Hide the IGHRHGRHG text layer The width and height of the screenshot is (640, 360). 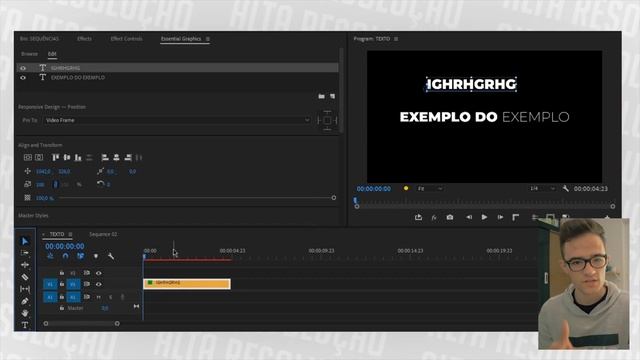coord(23,68)
